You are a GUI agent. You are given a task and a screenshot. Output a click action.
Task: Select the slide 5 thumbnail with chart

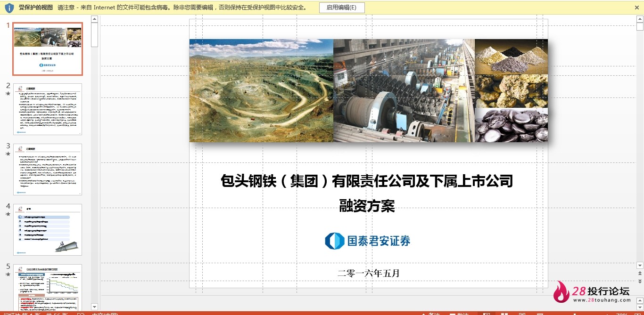coord(48,287)
